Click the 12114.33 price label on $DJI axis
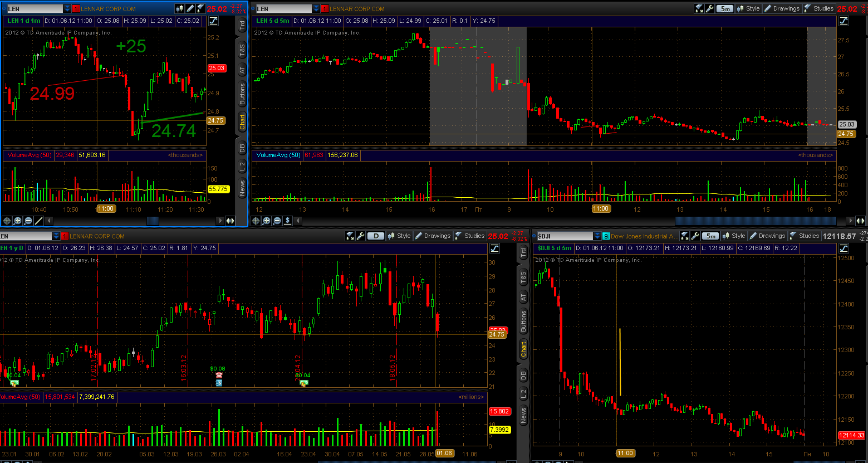Viewport: 868px width, 463px height. [851, 435]
